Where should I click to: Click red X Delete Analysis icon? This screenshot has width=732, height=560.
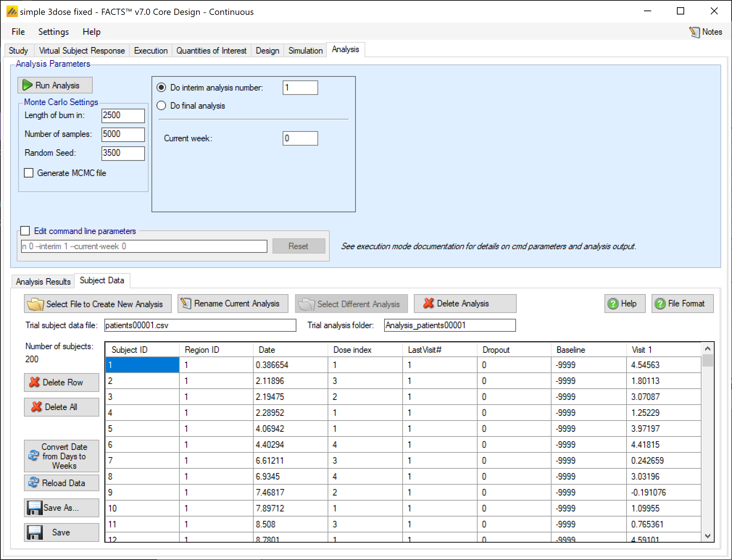tap(428, 303)
